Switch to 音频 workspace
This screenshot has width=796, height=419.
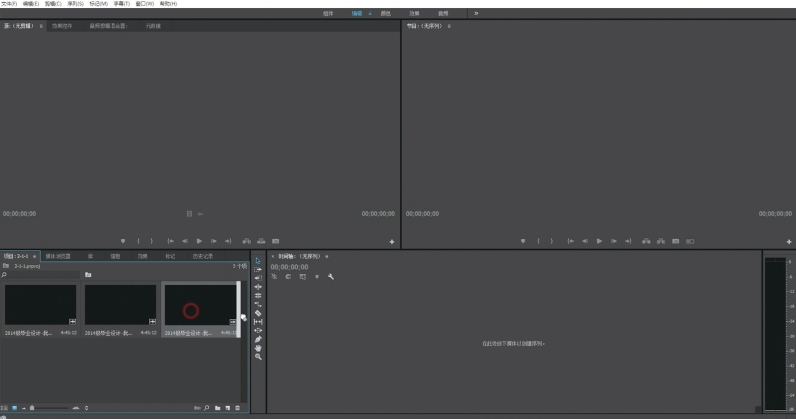click(443, 14)
